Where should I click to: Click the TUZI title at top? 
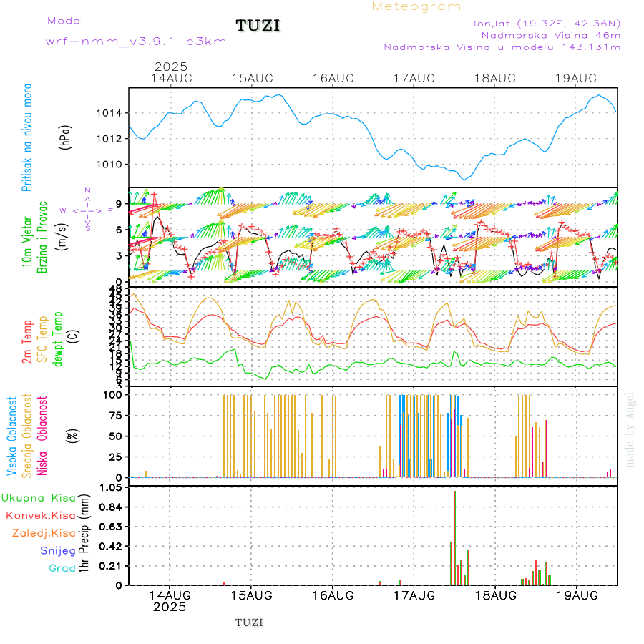pyautogui.click(x=258, y=26)
